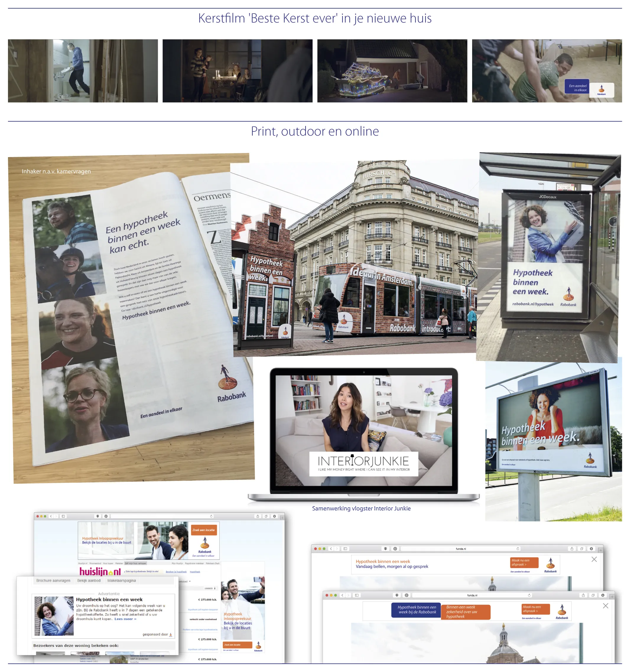Screen dimensions: 637x672
Task: Click forward arrow in huislijn.nl browser window
Action: [56, 516]
